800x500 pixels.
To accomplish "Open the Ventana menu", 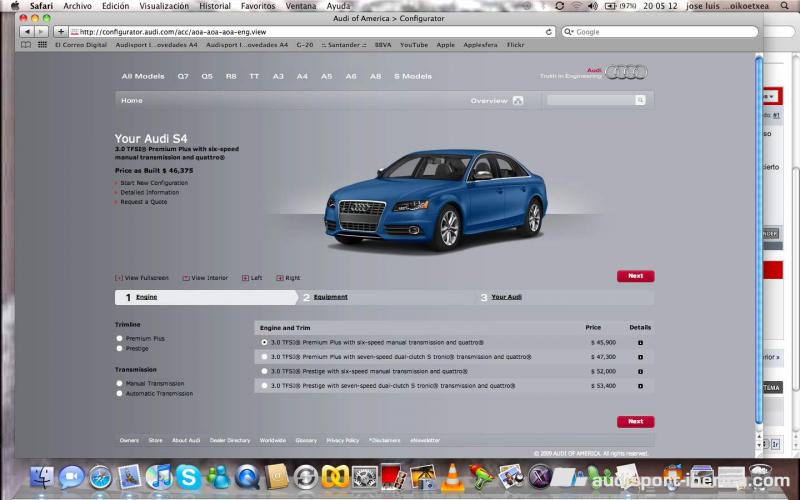I will tap(301, 6).
